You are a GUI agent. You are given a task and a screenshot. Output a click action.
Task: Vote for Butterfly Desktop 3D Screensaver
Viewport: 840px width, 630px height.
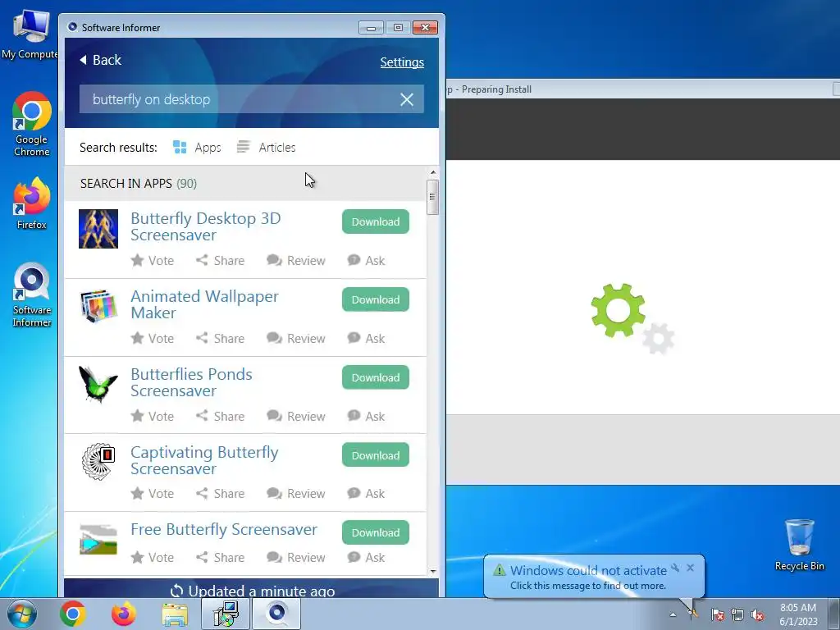point(153,260)
